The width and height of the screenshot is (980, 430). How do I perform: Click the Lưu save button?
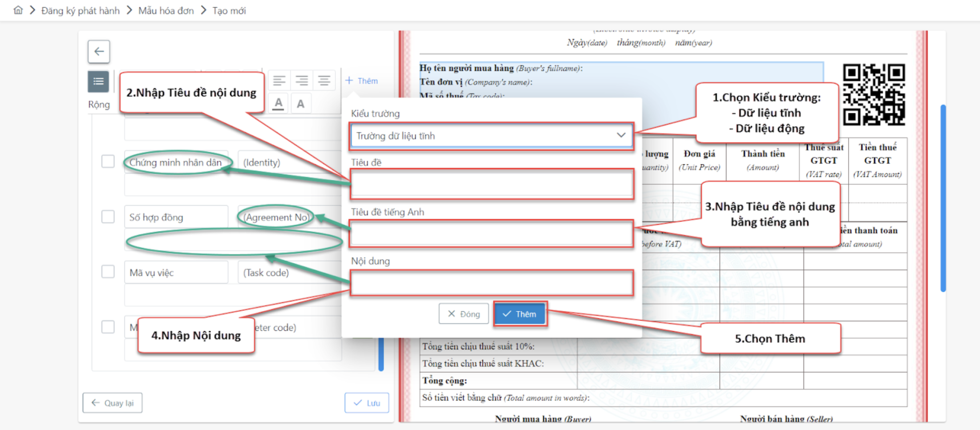pyautogui.click(x=367, y=403)
